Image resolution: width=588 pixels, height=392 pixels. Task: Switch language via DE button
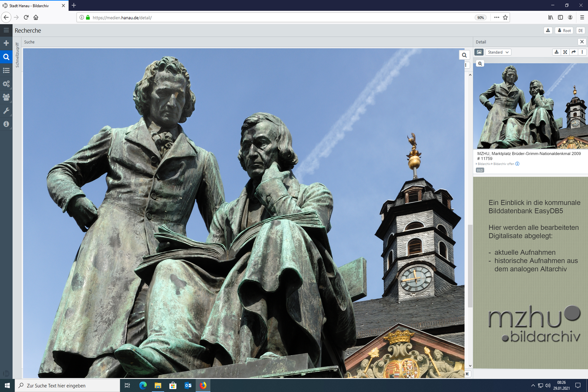(581, 31)
